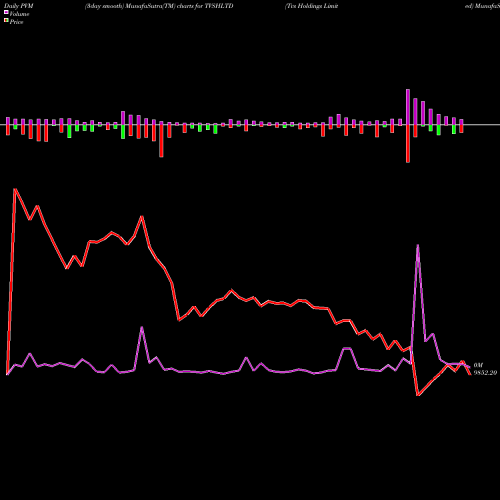Click the Price legend swatch
The height and width of the screenshot is (500, 500).
(6, 21)
